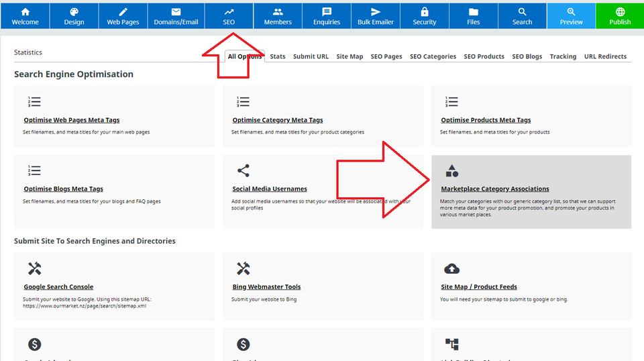Select the SEO Pages tab
644x361 pixels.
pyautogui.click(x=386, y=56)
